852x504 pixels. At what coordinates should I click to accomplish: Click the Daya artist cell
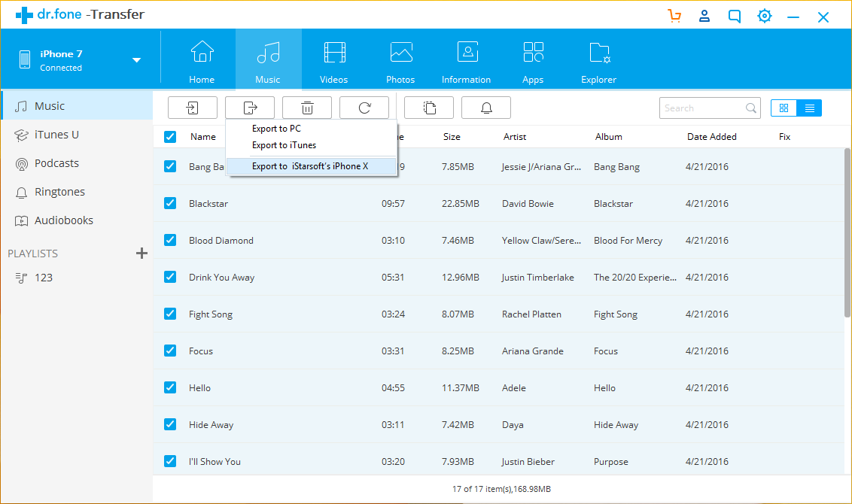pos(513,425)
